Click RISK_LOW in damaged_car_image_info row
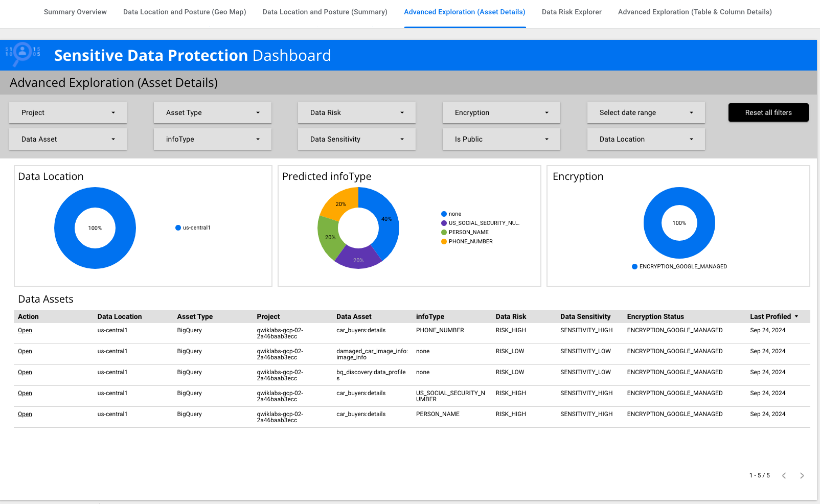This screenshot has height=504, width=820. click(x=510, y=351)
